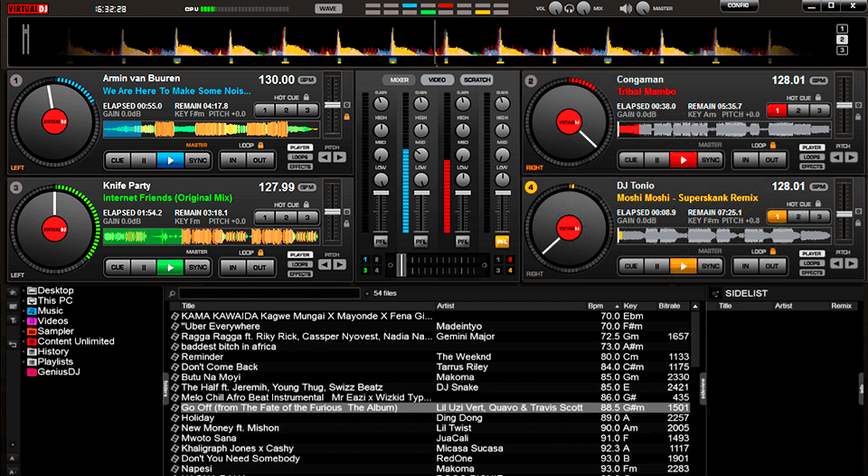The height and width of the screenshot is (476, 868).
Task: Click the master speaker icon
Action: (626, 8)
